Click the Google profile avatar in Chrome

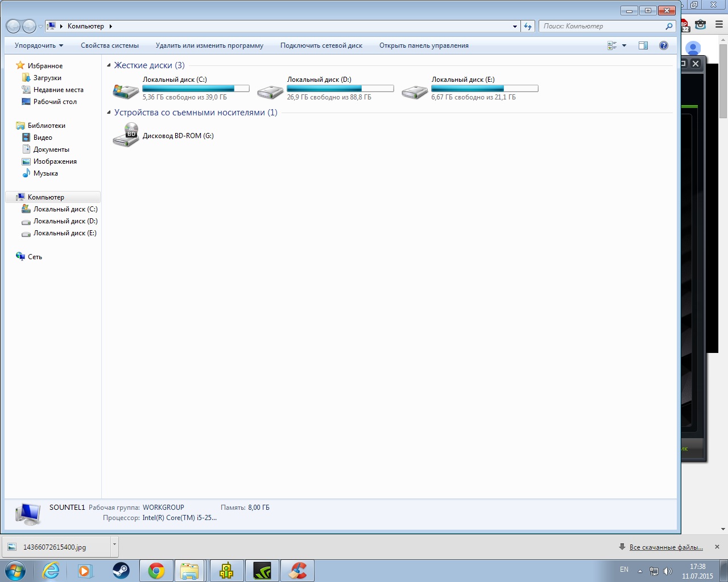693,48
